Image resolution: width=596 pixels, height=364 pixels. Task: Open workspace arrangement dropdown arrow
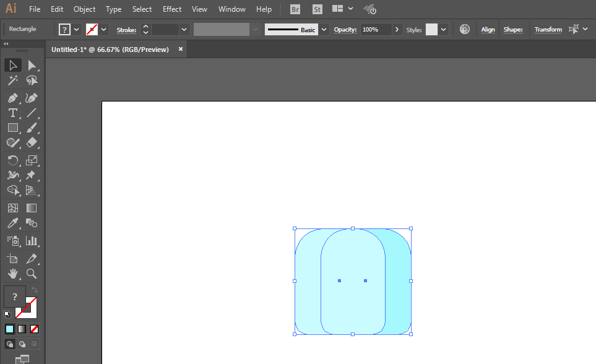[350, 9]
